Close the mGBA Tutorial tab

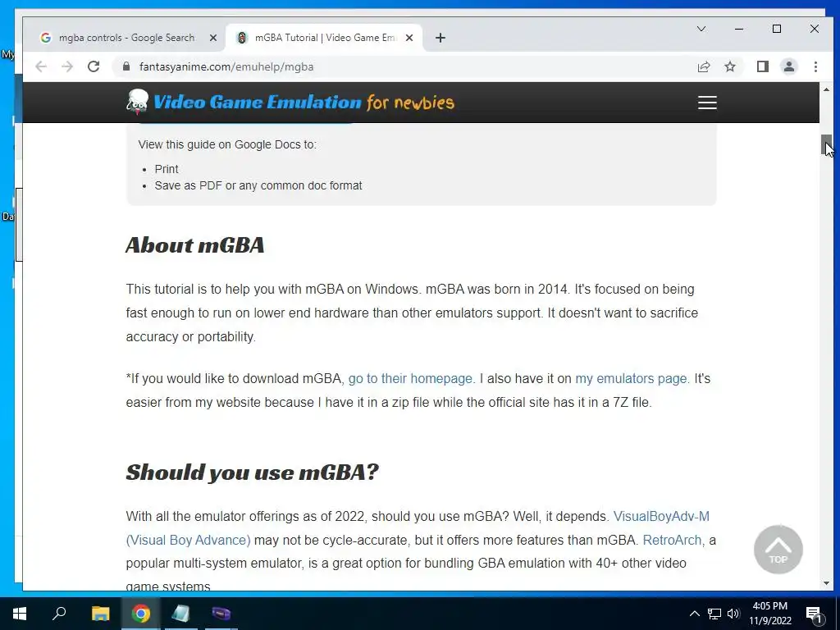click(x=409, y=38)
